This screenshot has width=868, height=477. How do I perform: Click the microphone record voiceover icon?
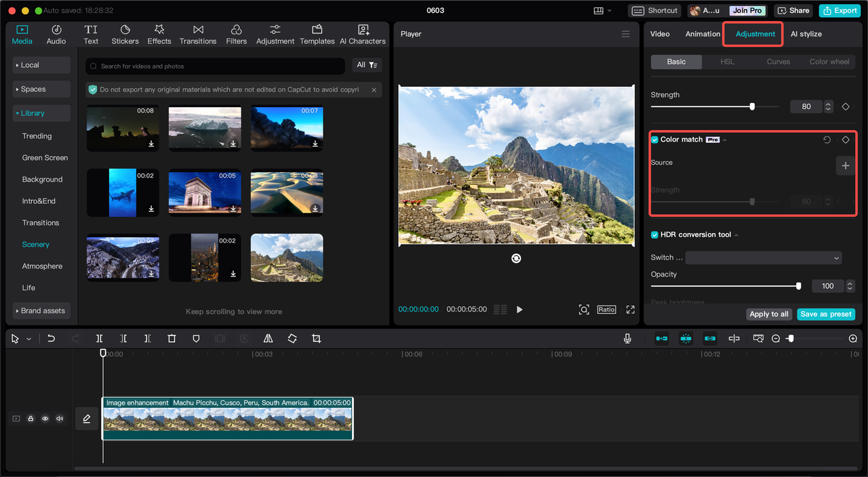(x=627, y=339)
